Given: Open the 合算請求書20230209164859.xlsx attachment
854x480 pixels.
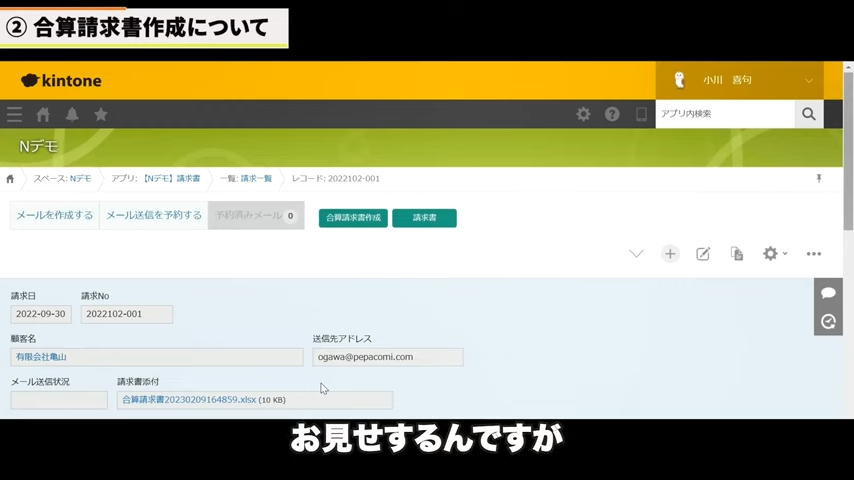Looking at the screenshot, I should [189, 400].
